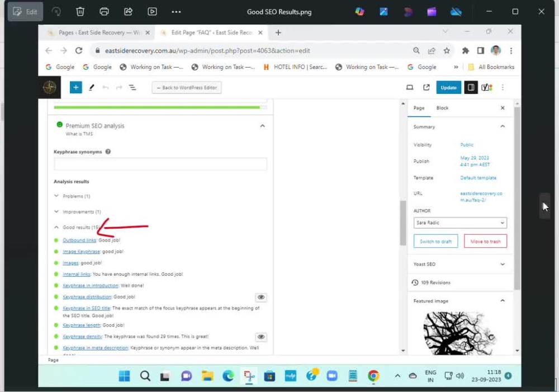Screen dimensions: 559x392
Task: Open the Outbound links result link
Action: pyautogui.click(x=79, y=240)
